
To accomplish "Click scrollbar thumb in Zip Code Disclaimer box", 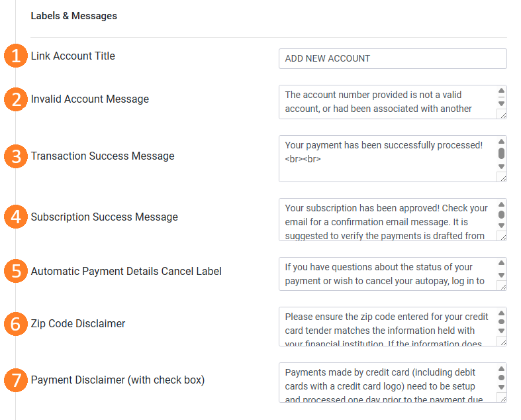I will (501, 321).
